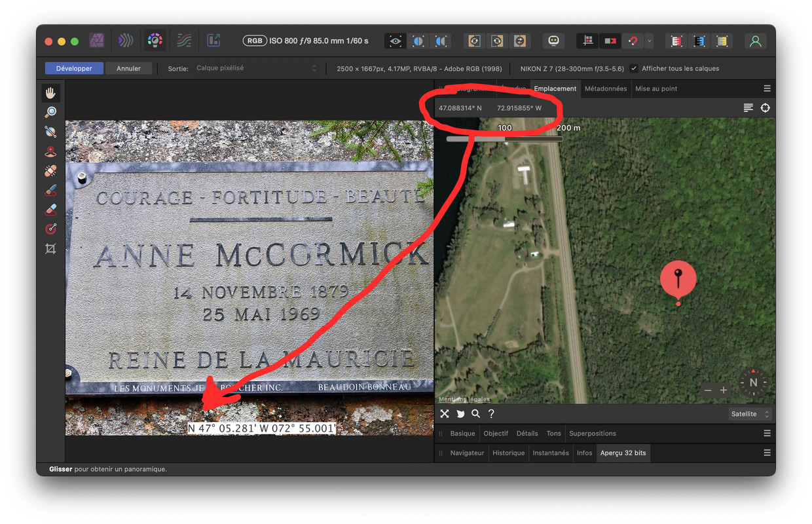812x524 pixels.
Task: Click the first sync before/after icon
Action: [475, 41]
